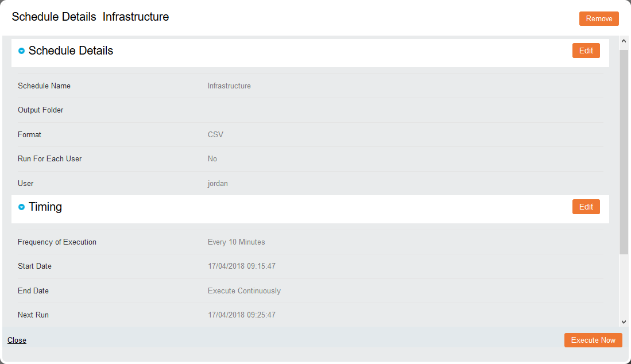Select the Next Run timestamp value
Viewport: 631px width, 364px height.
point(242,315)
